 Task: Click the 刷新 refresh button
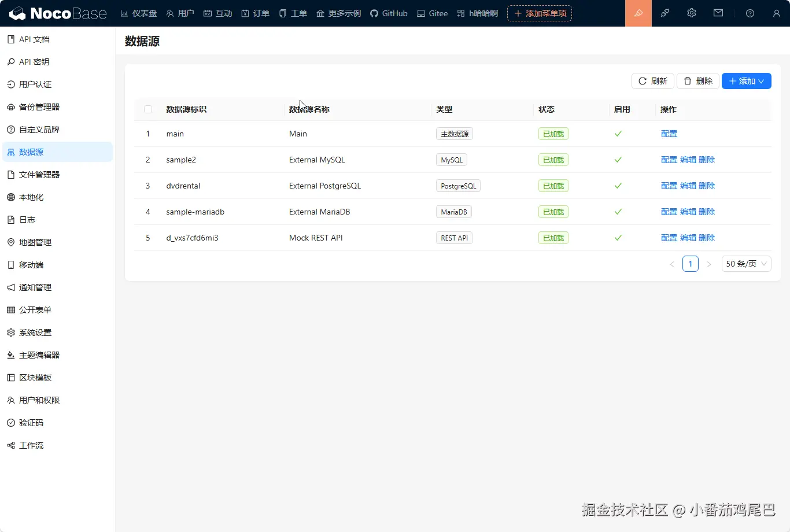(x=653, y=81)
